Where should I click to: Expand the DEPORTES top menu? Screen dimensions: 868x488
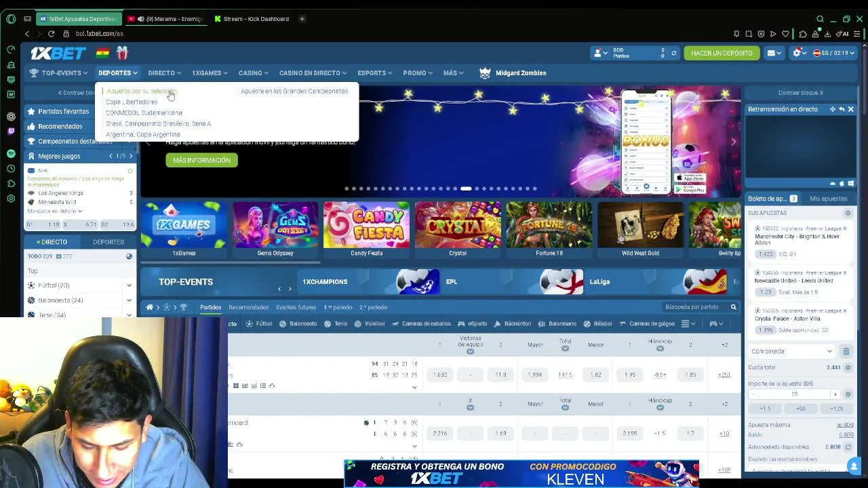click(x=117, y=73)
